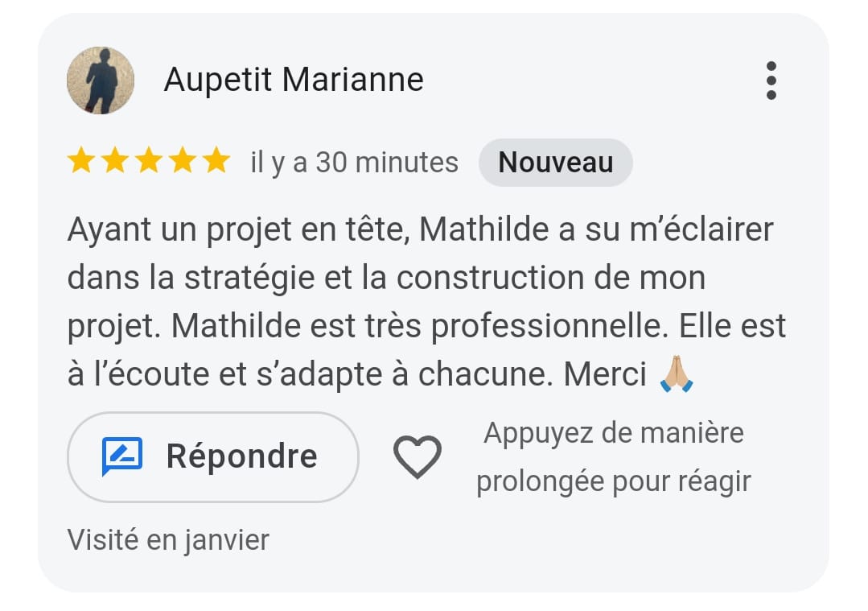Click the reviewer name Aupetit Marianne
This screenshot has height=611, width=868.
pyautogui.click(x=294, y=80)
